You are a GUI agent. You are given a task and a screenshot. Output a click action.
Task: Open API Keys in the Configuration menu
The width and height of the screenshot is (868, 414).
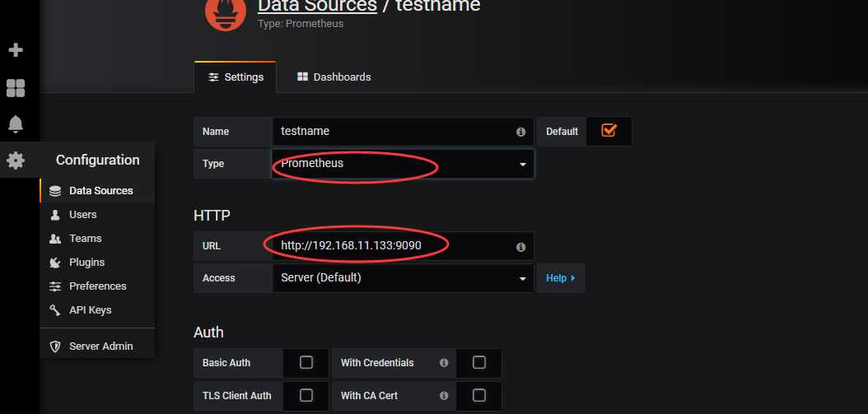click(91, 309)
